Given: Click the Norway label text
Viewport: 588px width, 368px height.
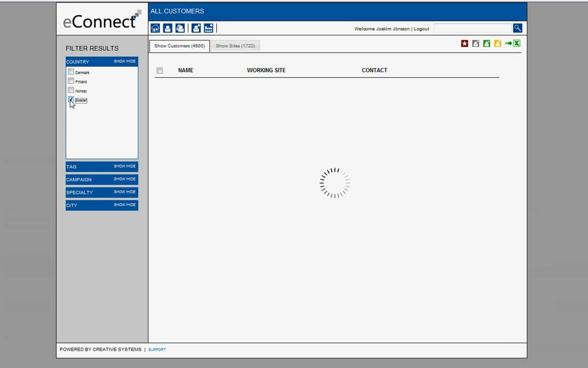Looking at the screenshot, I should pos(81,91).
